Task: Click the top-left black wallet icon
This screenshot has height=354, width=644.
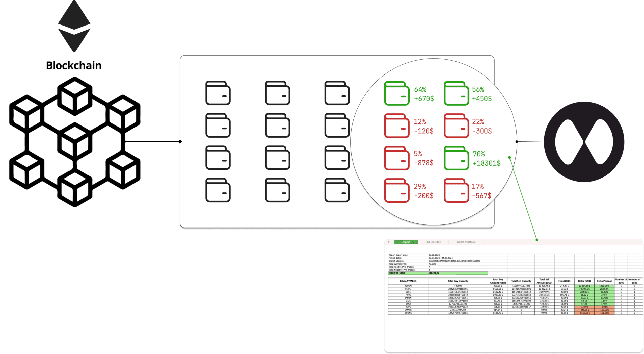Action: 218,93
